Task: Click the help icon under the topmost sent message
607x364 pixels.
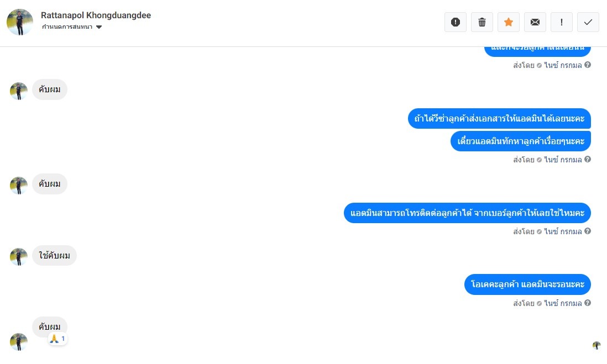Action: coord(587,65)
